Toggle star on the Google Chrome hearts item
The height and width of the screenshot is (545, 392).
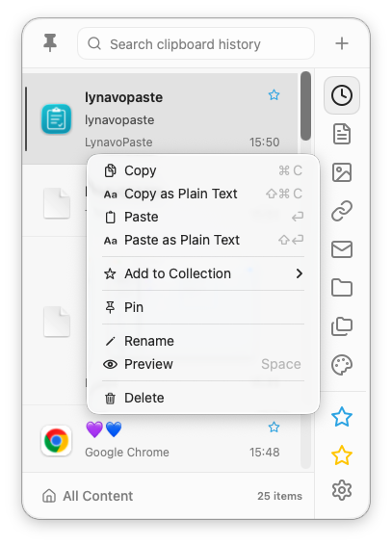click(x=274, y=427)
